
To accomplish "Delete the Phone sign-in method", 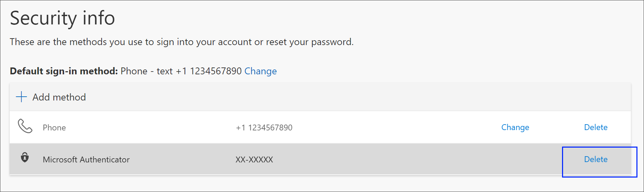I will tap(596, 127).
